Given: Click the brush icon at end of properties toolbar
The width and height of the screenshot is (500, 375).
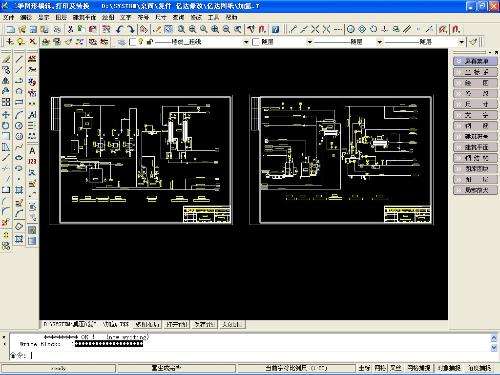Looking at the screenshot, I should coord(474,42).
